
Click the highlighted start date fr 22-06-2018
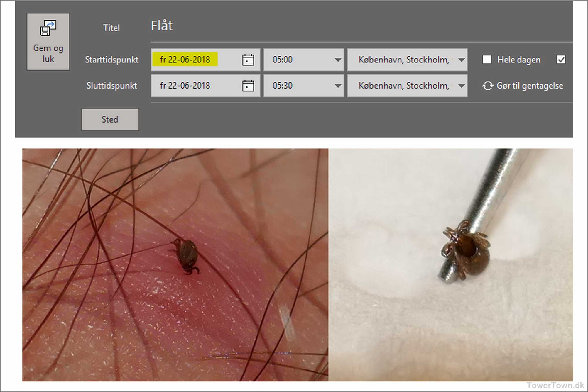click(185, 60)
